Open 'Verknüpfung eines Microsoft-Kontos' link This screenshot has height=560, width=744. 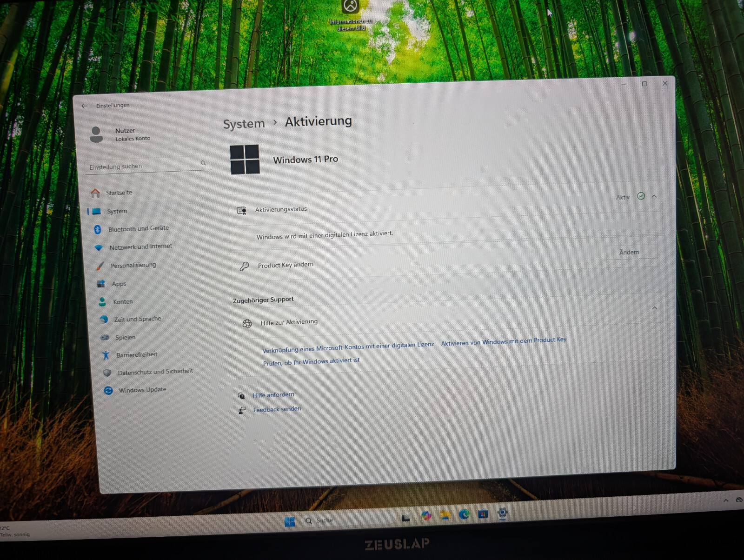click(x=348, y=347)
